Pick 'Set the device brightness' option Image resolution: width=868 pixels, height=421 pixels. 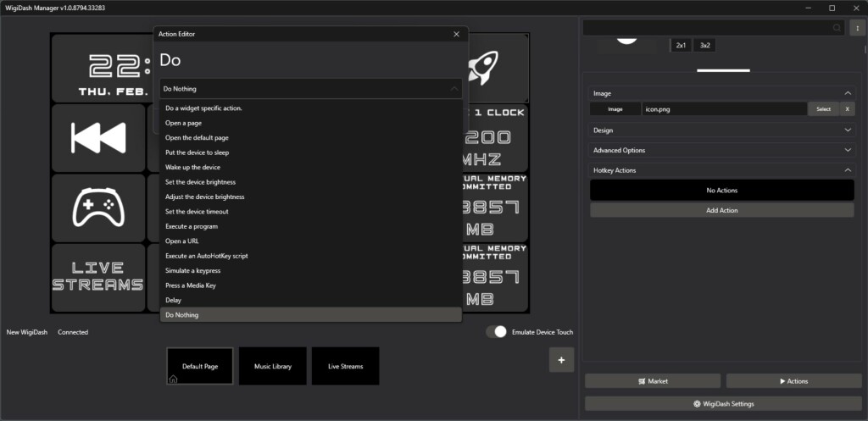coord(200,182)
